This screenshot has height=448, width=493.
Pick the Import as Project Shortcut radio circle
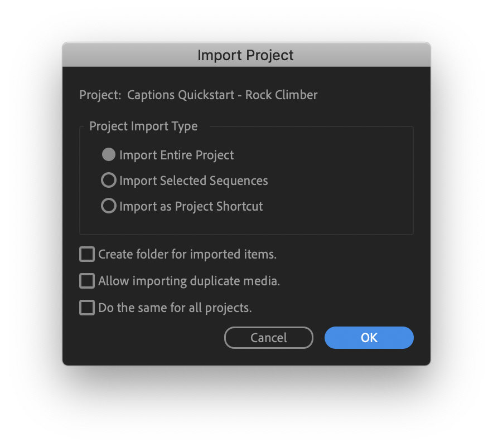109,206
